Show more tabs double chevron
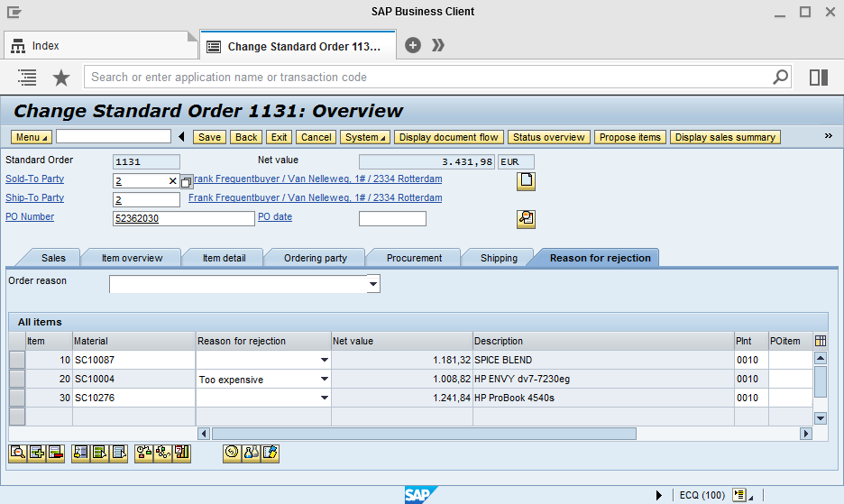This screenshot has width=844, height=504. (438, 45)
